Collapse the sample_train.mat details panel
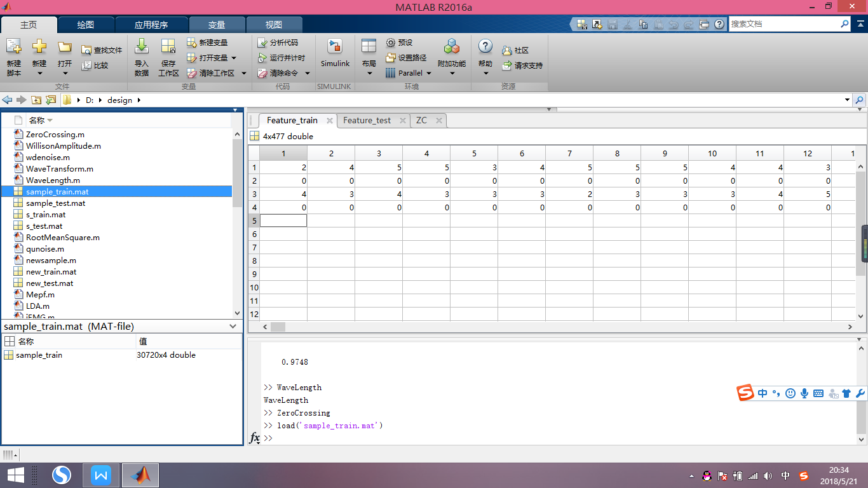 pyautogui.click(x=233, y=327)
